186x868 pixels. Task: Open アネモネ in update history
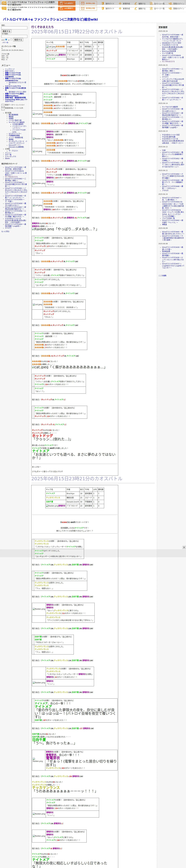165,190
